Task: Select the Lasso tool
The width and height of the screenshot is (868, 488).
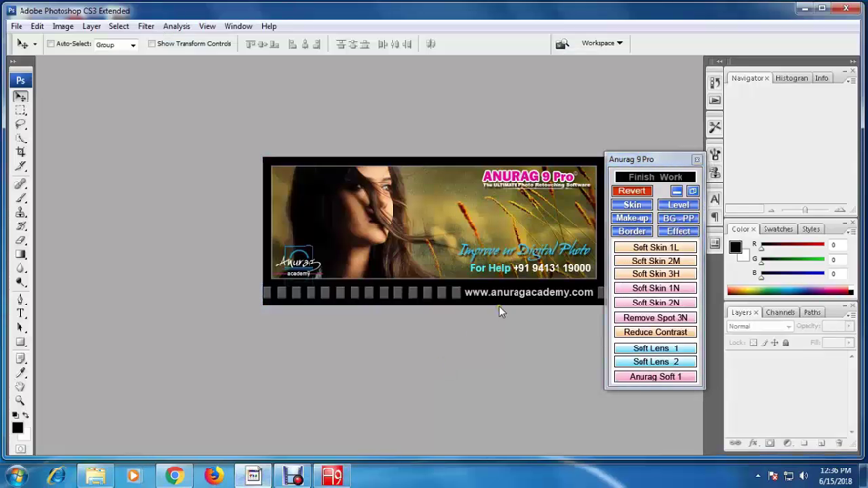Action: (21, 124)
